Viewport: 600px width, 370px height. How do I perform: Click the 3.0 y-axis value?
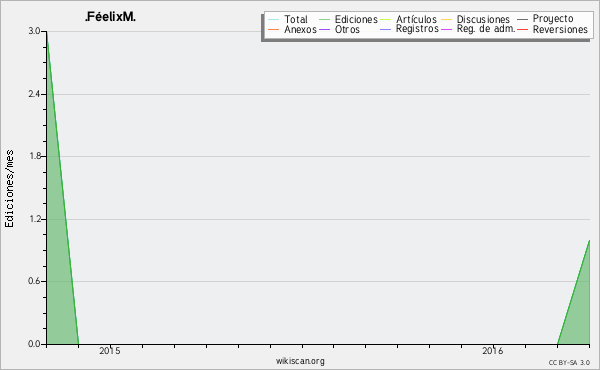click(x=34, y=31)
